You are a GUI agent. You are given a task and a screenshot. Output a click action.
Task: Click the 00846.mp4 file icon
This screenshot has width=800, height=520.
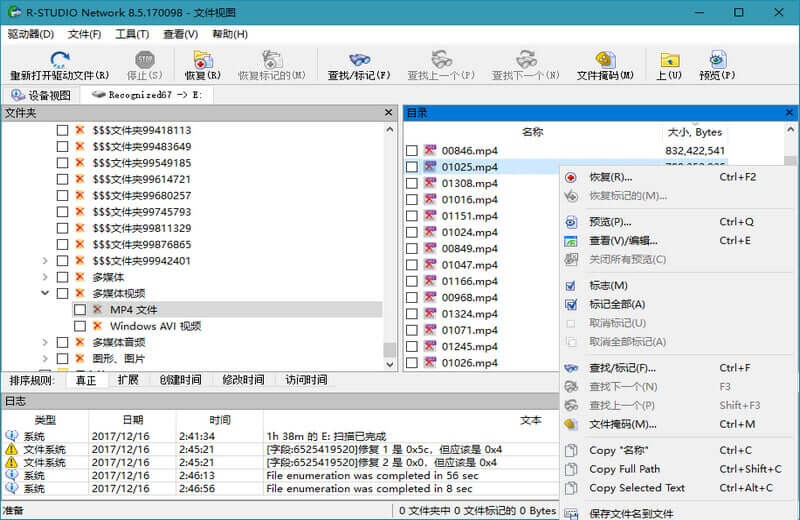coord(430,151)
